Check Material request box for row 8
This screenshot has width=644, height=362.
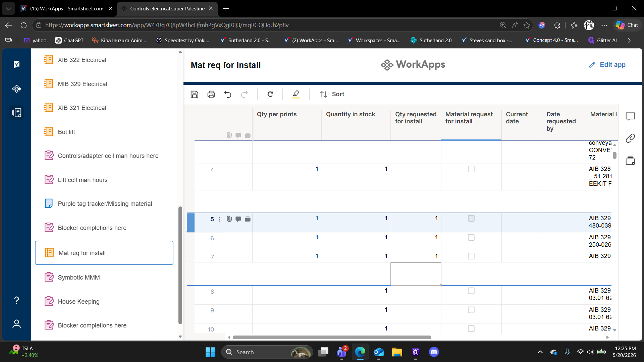(x=471, y=291)
